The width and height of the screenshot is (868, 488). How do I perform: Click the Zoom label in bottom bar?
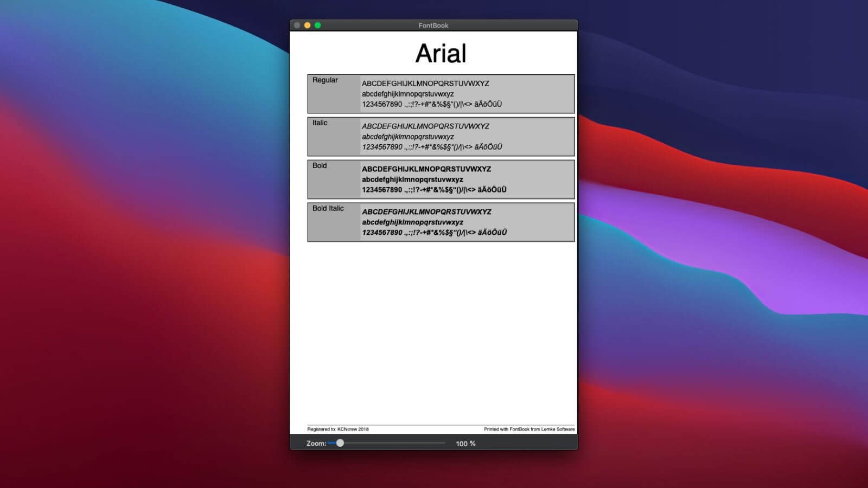coord(316,444)
